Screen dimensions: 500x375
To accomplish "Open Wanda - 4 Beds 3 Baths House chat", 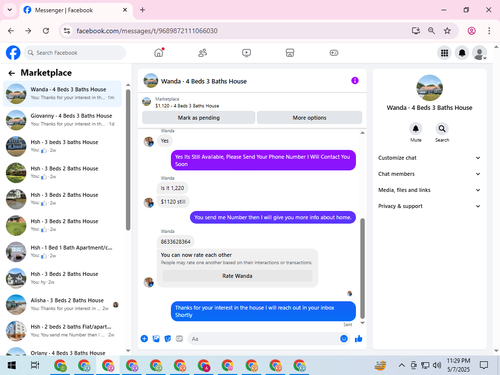I will [62, 93].
